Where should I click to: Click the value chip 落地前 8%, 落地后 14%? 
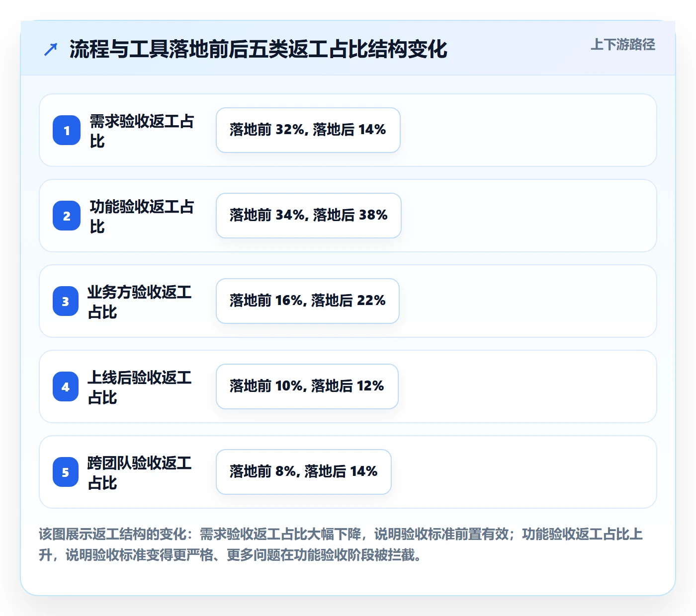tap(304, 472)
